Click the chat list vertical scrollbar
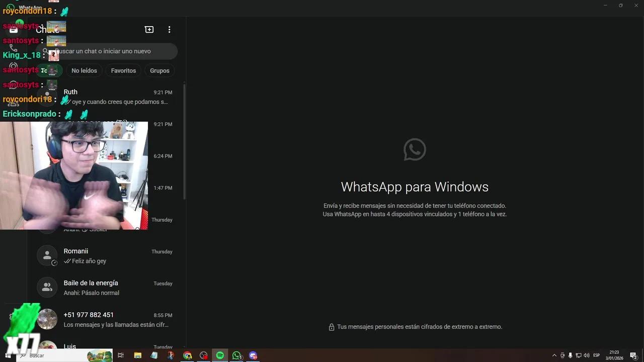Screen dimensions: 644x362 (184, 141)
